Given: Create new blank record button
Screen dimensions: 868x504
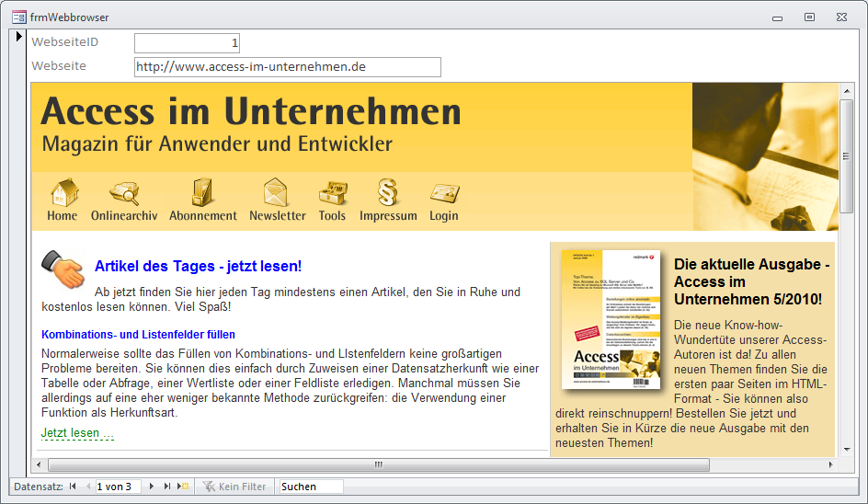Looking at the screenshot, I should tap(183, 487).
